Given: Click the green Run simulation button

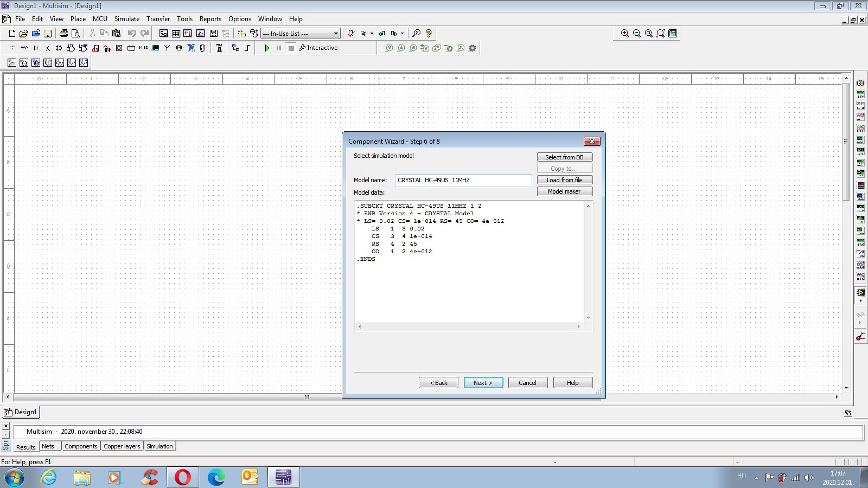Looking at the screenshot, I should point(267,48).
